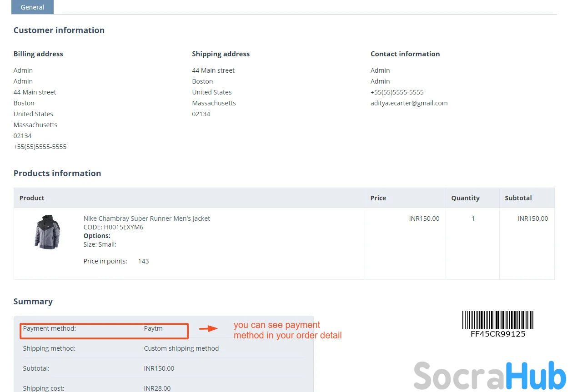Screen dimensions: 577x392
Task: Click the Contact information heading
Action: point(405,54)
